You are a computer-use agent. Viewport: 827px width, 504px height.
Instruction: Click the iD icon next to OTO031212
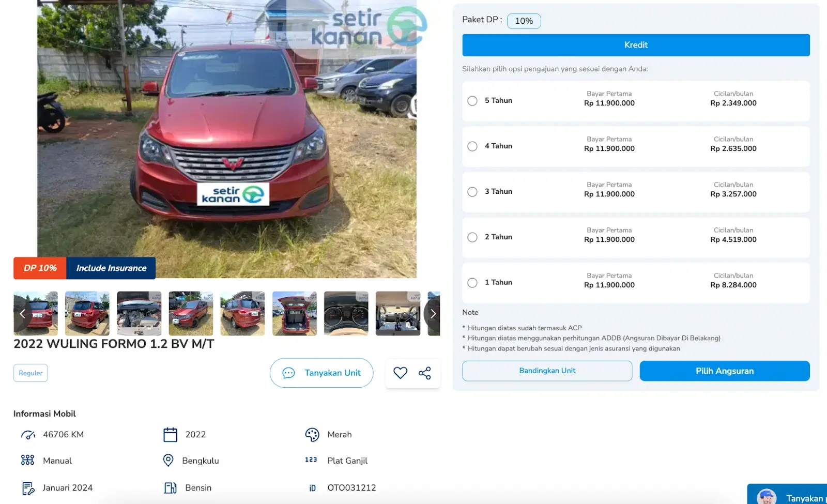312,487
